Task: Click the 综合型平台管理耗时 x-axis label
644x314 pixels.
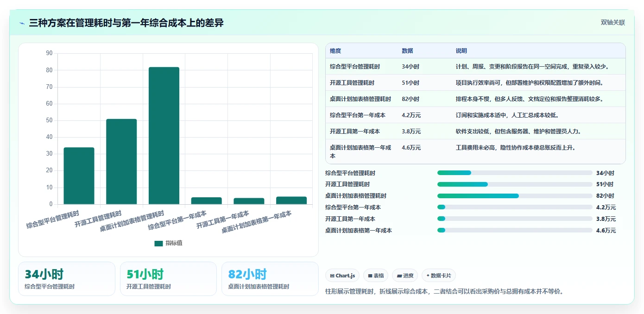Action: [x=52, y=220]
